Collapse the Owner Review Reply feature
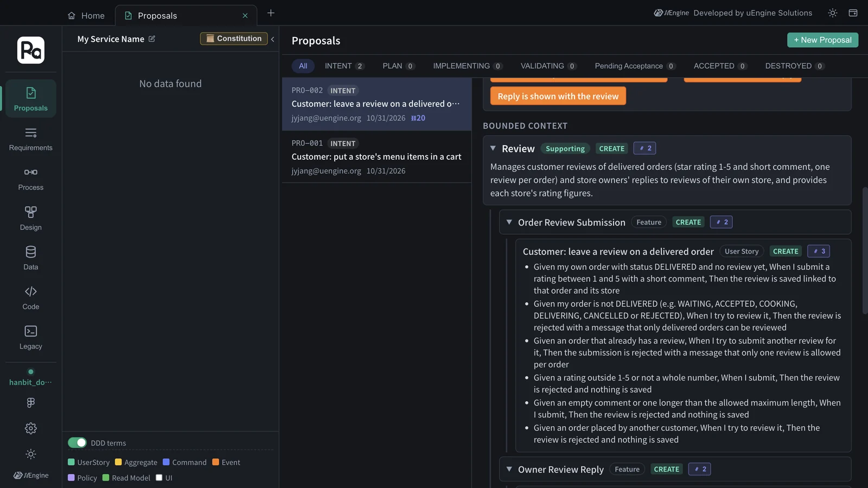The width and height of the screenshot is (868, 488). [509, 469]
